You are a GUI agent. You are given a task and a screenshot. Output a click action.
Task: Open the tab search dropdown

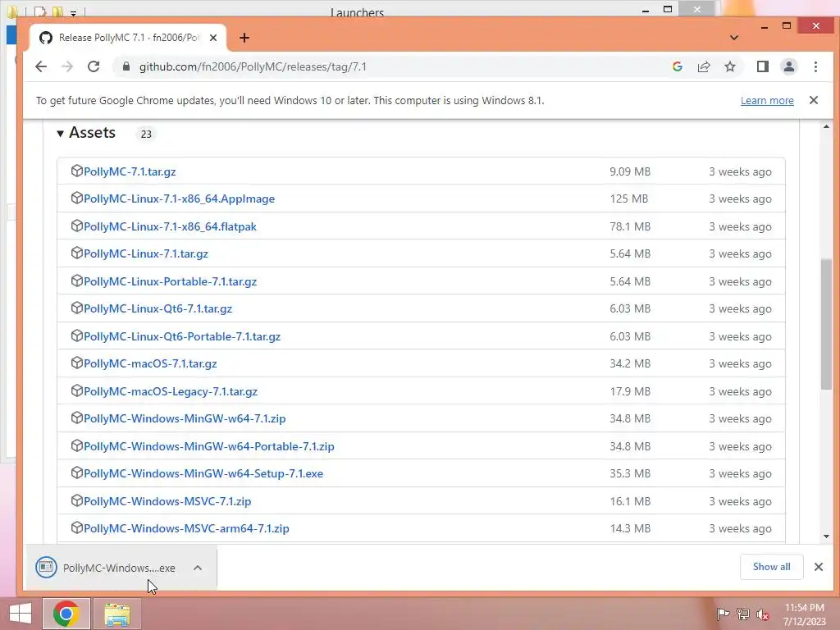pos(734,38)
